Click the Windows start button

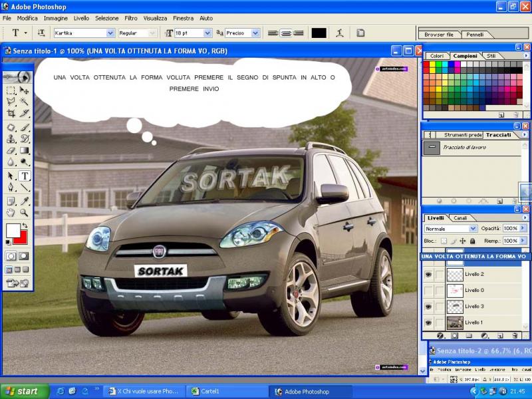25,392
